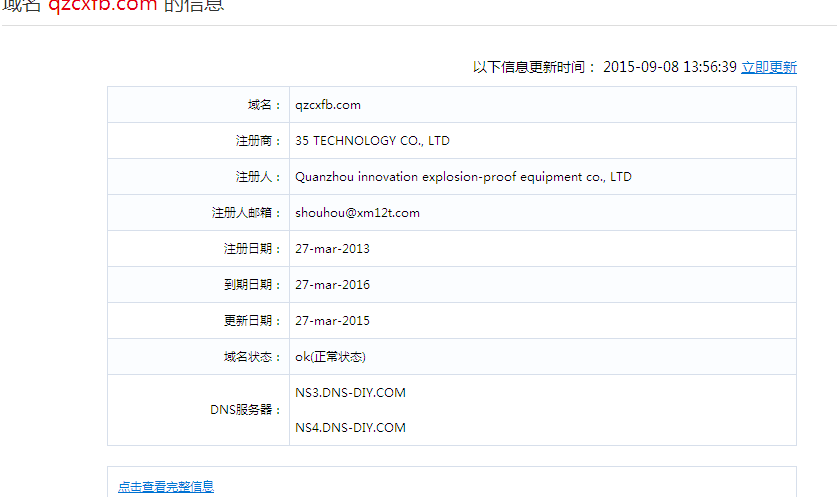Click the 注册日期： row label
The width and height of the screenshot is (837, 497).
(x=252, y=249)
